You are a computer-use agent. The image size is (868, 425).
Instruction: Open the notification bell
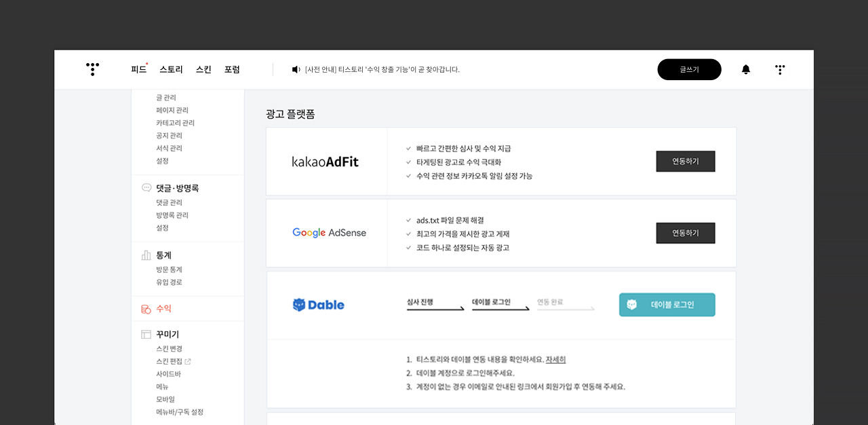pos(746,69)
